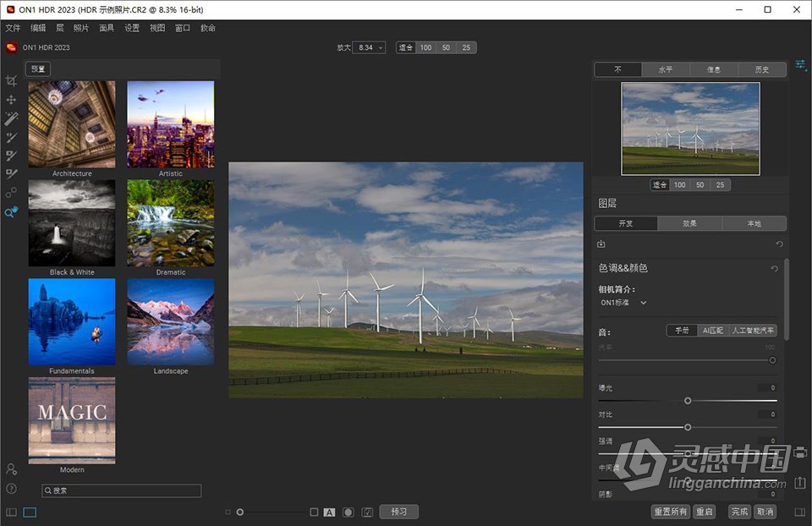
Task: Open the 8.34 zoom level dropdown
Action: point(370,47)
